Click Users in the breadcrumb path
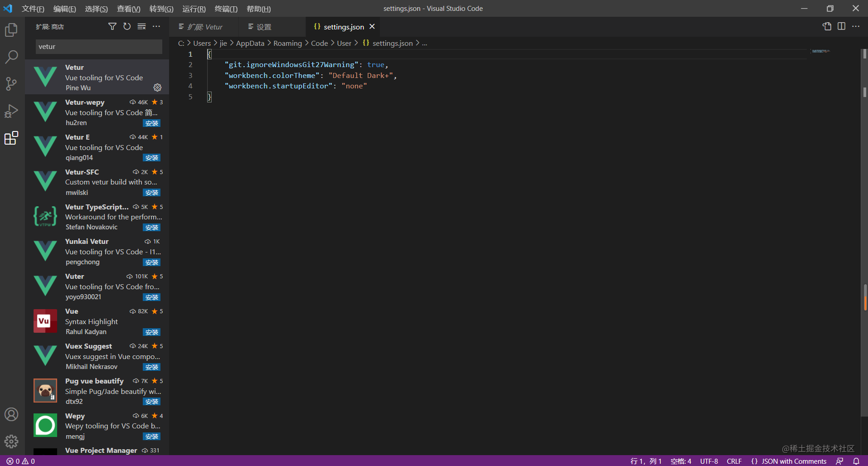868x466 pixels. tap(202, 43)
